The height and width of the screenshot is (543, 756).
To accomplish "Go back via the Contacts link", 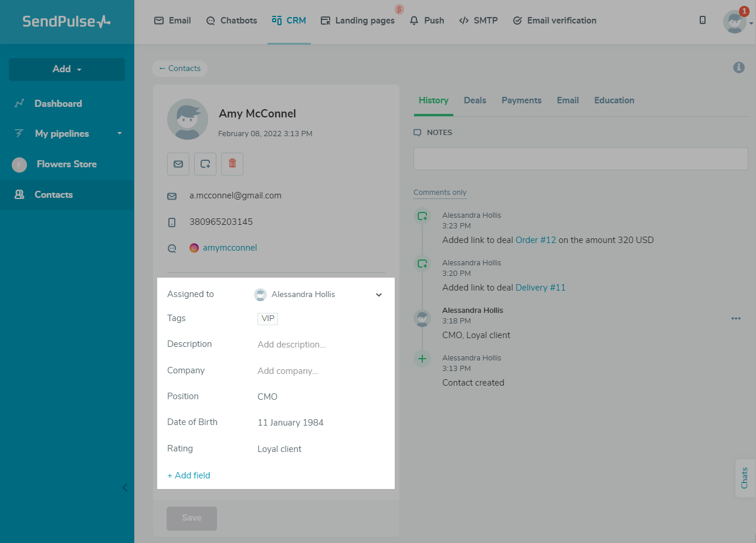I will (179, 69).
